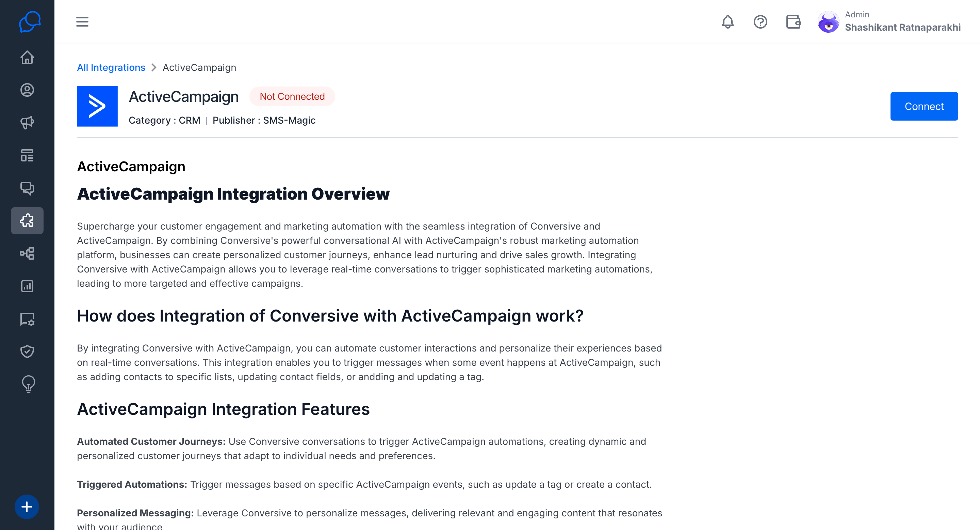Screen dimensions: 980x530
Task: Open the Workflows flow diagram icon
Action: coord(27,253)
